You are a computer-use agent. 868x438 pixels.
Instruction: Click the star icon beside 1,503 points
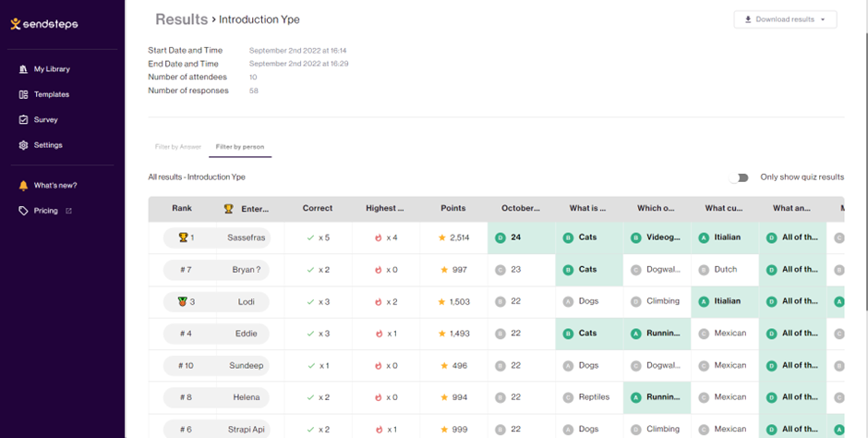441,302
